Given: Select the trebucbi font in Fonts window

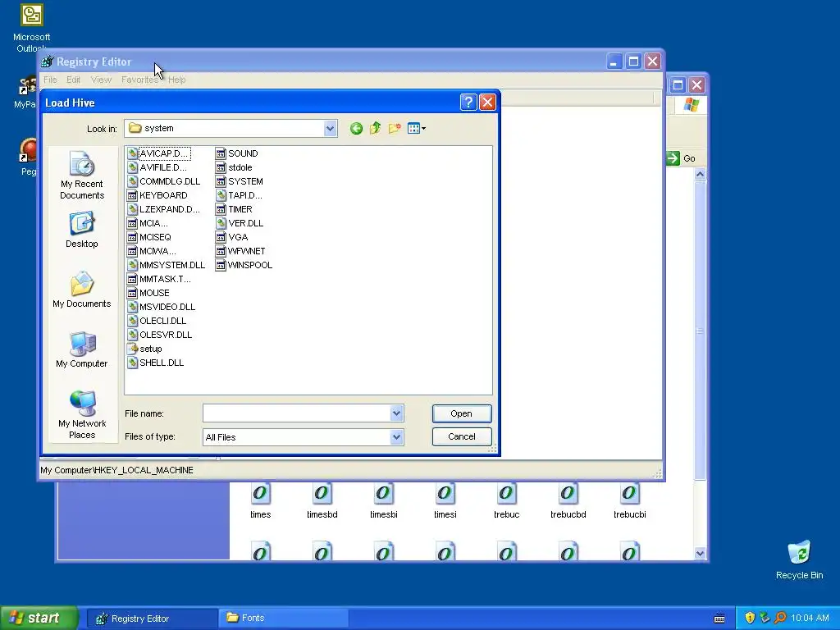Looking at the screenshot, I should click(630, 500).
